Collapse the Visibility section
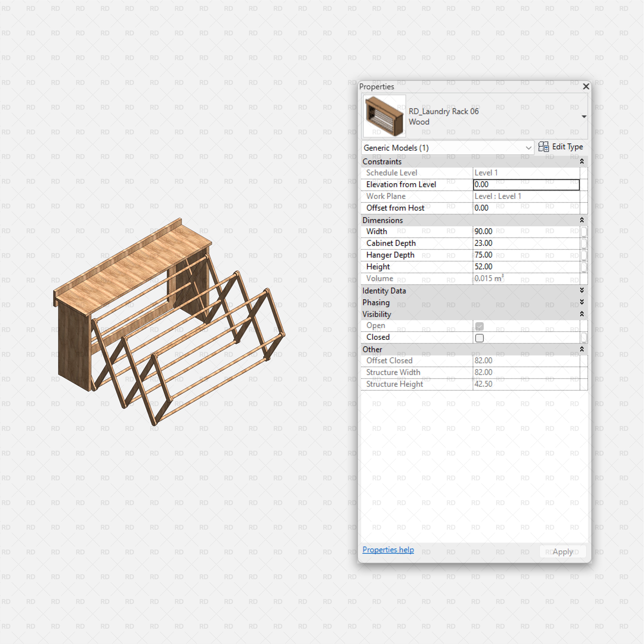Screen dimensions: 644x644 [x=582, y=314]
